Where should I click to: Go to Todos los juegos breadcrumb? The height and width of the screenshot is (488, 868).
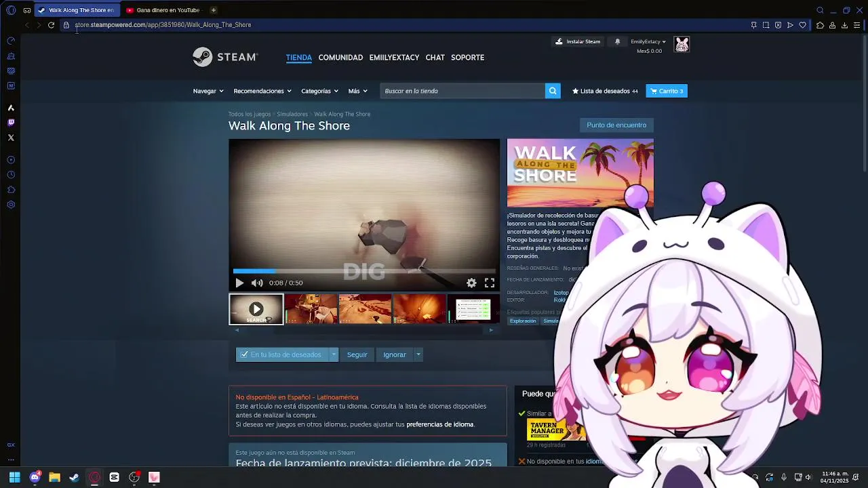(x=250, y=114)
